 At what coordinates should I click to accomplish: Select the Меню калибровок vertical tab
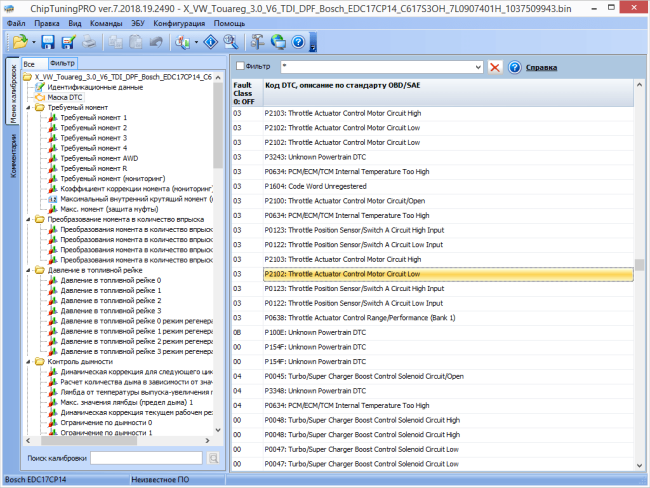point(13,90)
